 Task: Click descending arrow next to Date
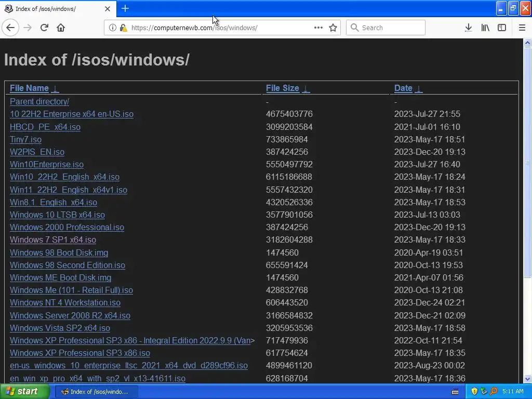[419, 88]
